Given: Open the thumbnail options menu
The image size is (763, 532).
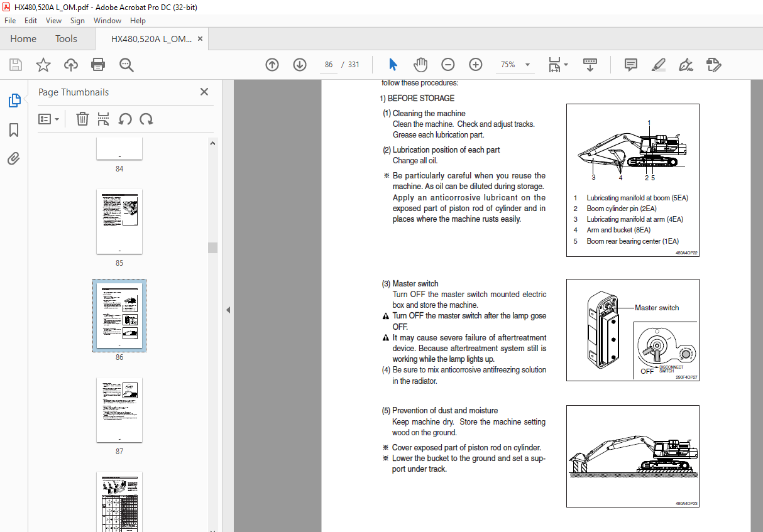Looking at the screenshot, I should click(49, 119).
